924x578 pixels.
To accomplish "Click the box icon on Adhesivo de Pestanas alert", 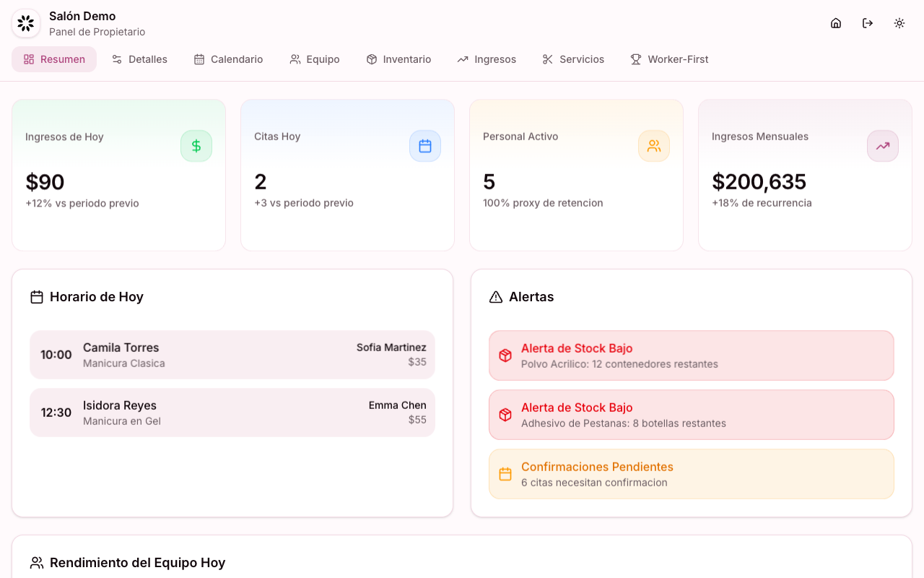I will [x=505, y=415].
